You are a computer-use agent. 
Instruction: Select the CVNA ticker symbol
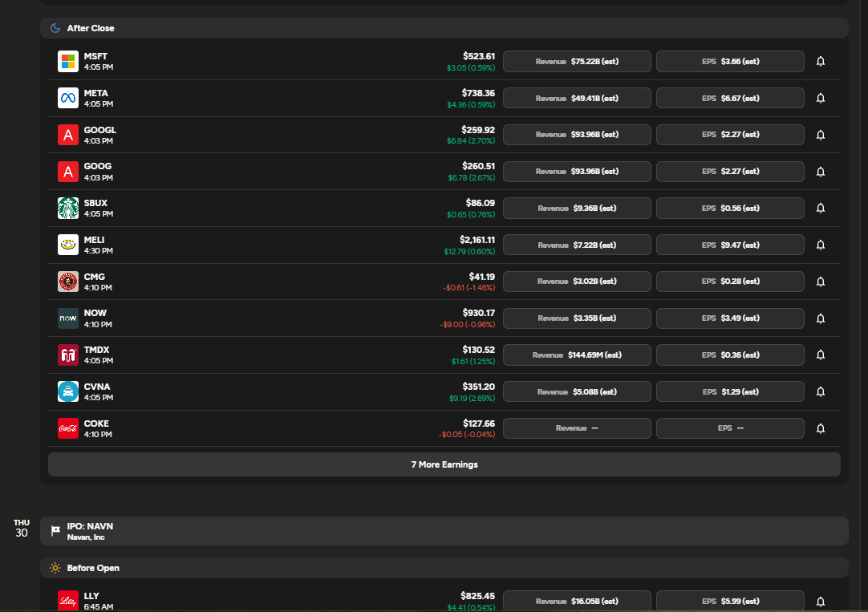pos(97,387)
